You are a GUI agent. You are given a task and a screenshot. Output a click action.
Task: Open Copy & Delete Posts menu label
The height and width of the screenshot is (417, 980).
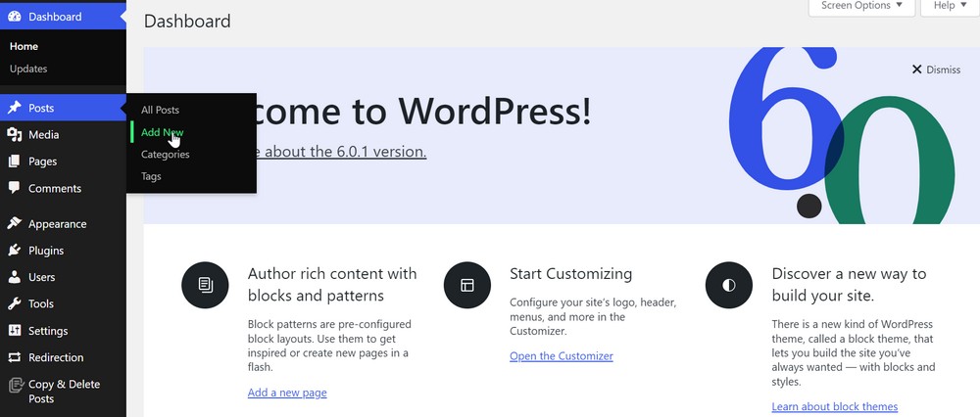64,392
